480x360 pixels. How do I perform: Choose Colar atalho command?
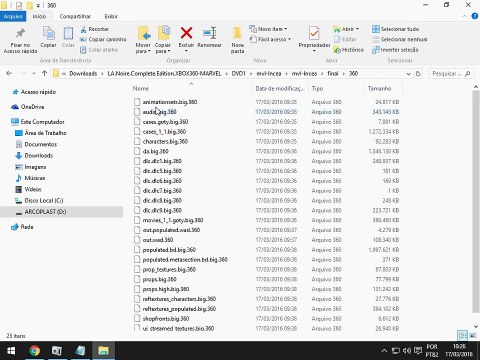[x=99, y=50]
